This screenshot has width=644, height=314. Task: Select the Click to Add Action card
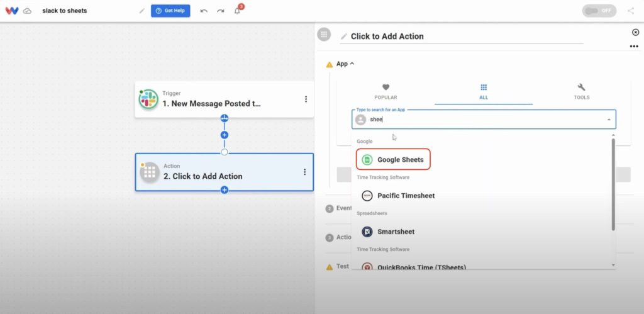(225, 172)
